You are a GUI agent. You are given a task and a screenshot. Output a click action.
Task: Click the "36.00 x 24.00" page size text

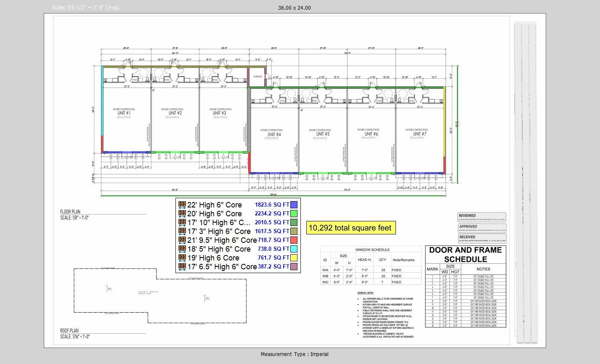(295, 8)
